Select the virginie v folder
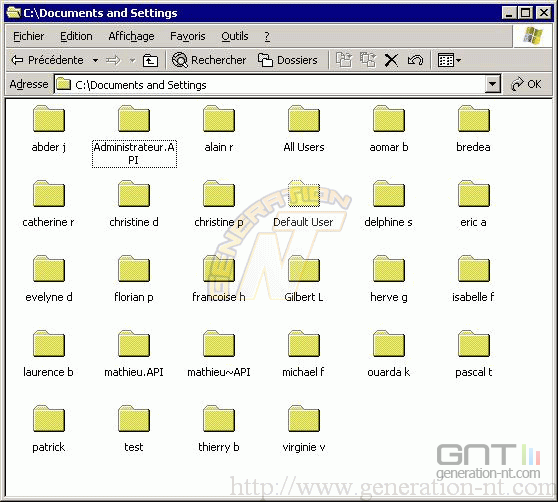 [x=304, y=429]
